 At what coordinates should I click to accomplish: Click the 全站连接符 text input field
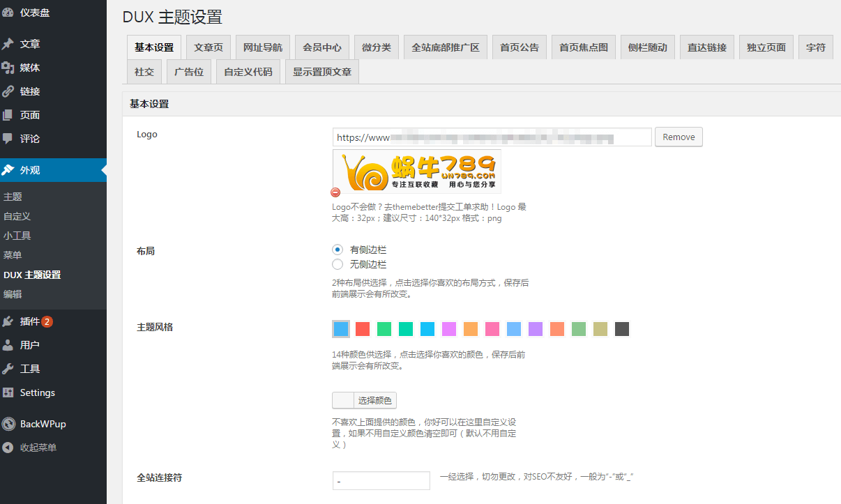point(381,481)
